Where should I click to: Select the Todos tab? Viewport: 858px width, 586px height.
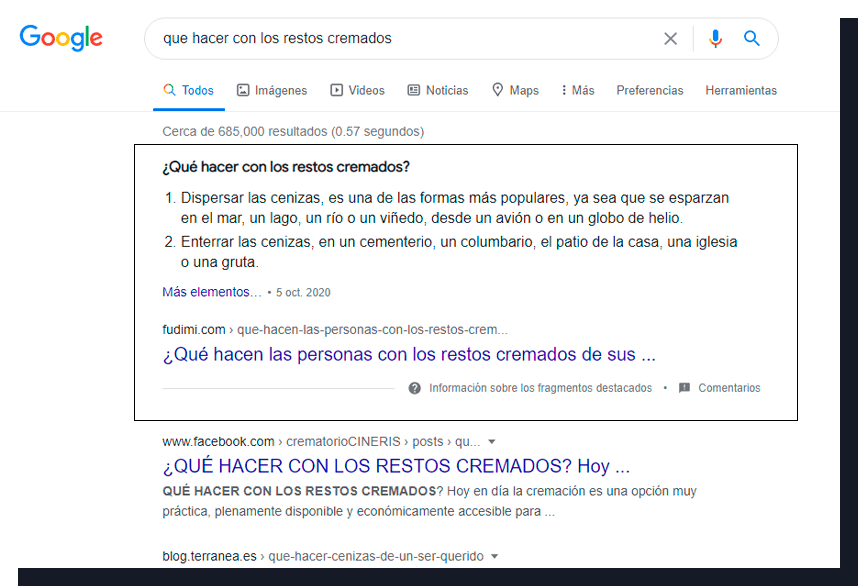click(x=189, y=90)
